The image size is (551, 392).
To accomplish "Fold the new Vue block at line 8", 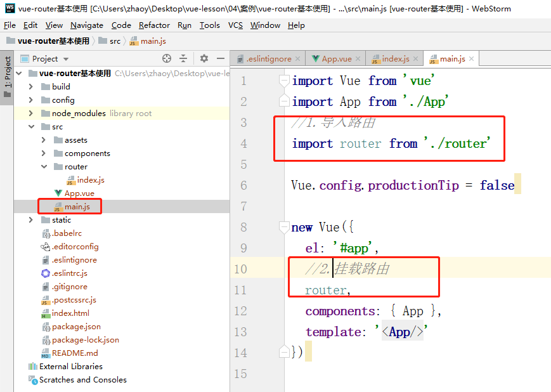I will pos(284,227).
